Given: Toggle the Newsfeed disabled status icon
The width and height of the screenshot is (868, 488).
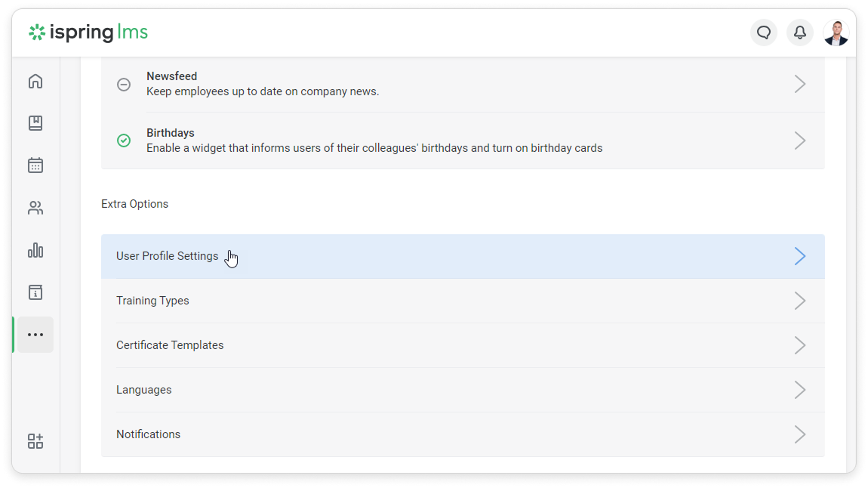Looking at the screenshot, I should point(124,85).
